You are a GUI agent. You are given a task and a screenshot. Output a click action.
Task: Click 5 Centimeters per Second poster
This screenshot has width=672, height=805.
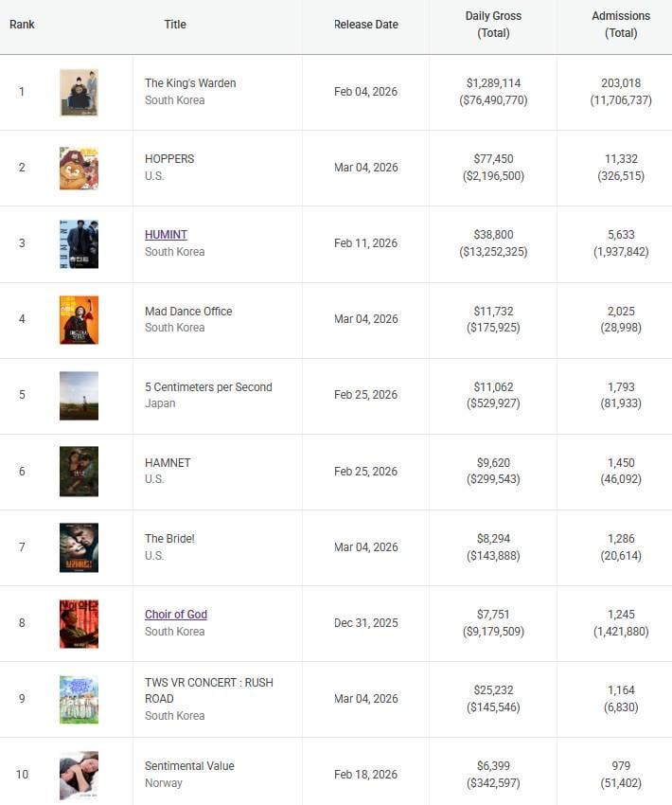coord(79,396)
